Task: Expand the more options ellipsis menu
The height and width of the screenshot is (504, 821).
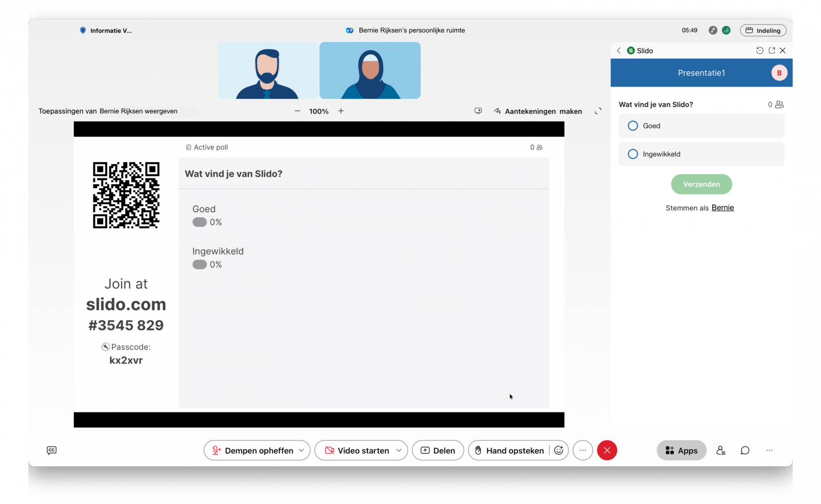Action: [x=582, y=450]
